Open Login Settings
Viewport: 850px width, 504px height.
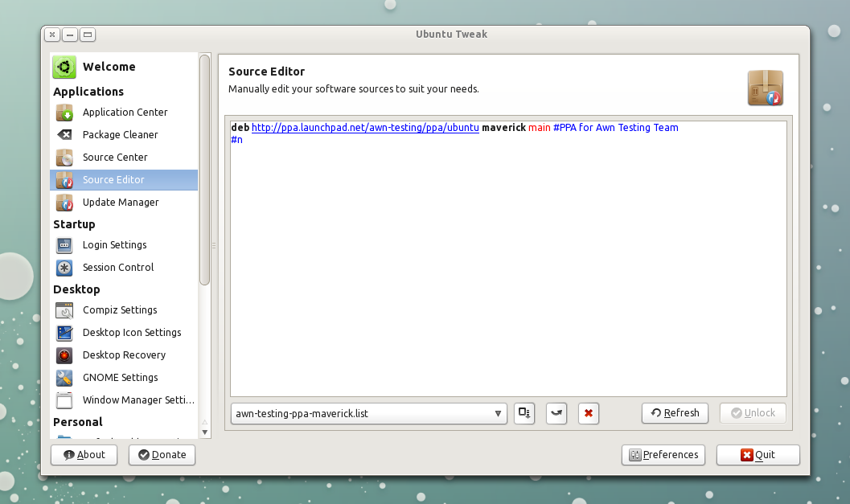point(124,245)
